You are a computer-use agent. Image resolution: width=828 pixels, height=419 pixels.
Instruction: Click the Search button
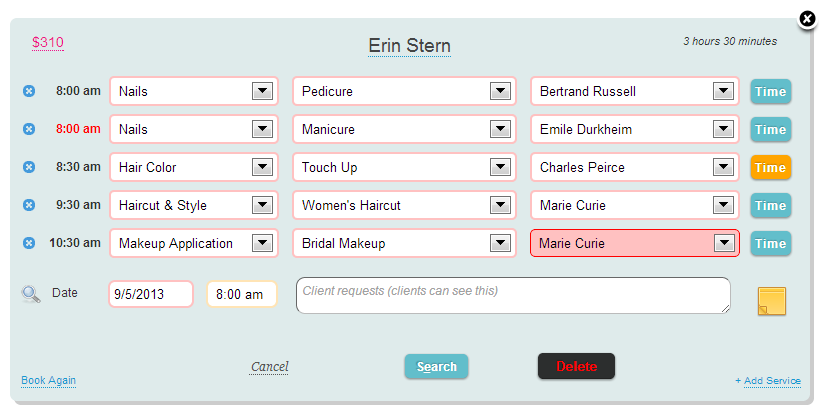click(436, 366)
